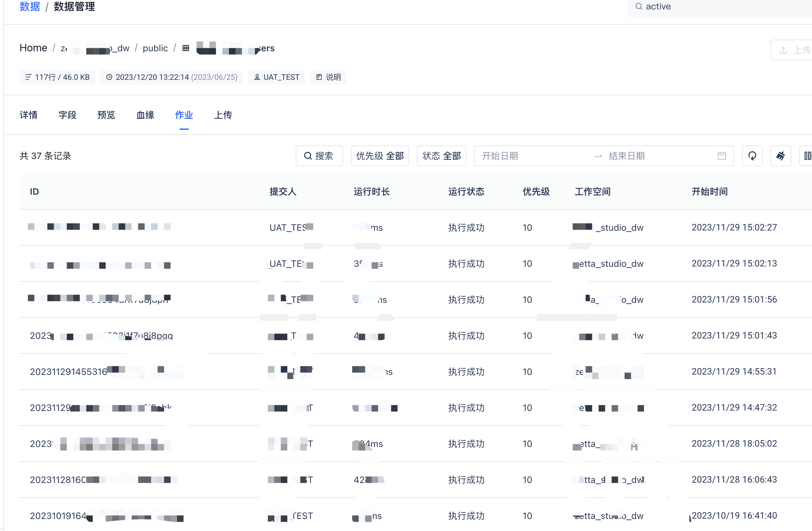The width and height of the screenshot is (812, 531).
Task: Click the public schema breadcrumb
Action: click(155, 48)
